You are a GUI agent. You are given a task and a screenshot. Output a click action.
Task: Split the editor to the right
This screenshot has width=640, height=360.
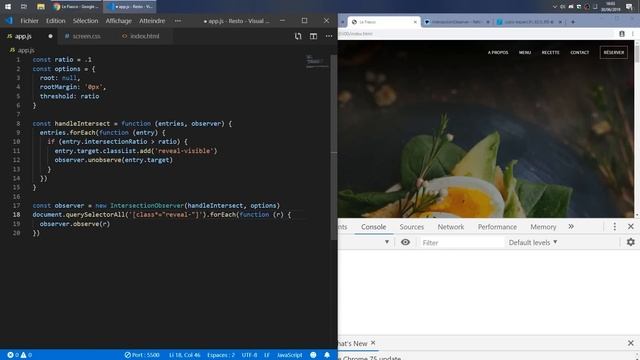313,36
